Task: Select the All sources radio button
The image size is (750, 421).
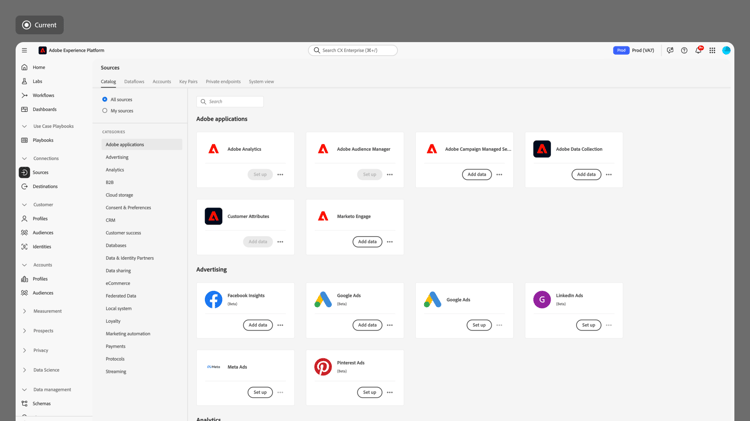Action: point(105,100)
